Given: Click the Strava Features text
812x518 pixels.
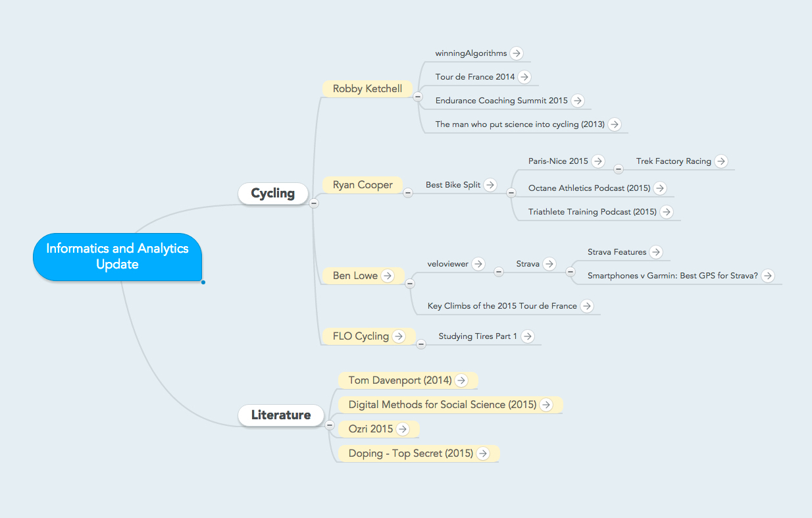Looking at the screenshot, I should [x=617, y=252].
